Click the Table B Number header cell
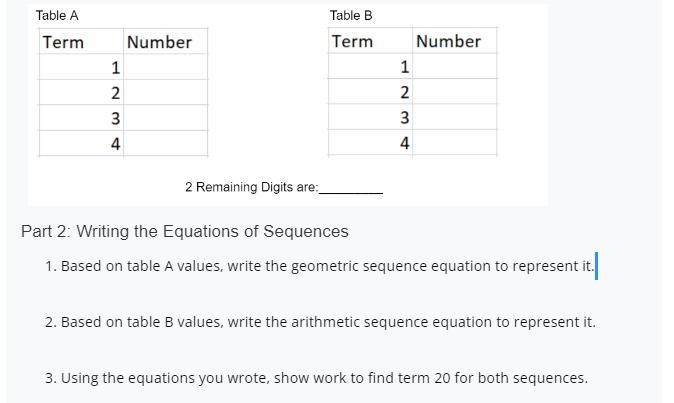This screenshot has width=674, height=403. tap(455, 40)
